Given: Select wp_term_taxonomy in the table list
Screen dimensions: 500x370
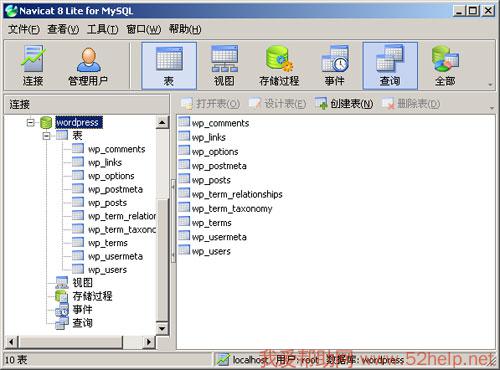Looking at the screenshot, I should [232, 209].
